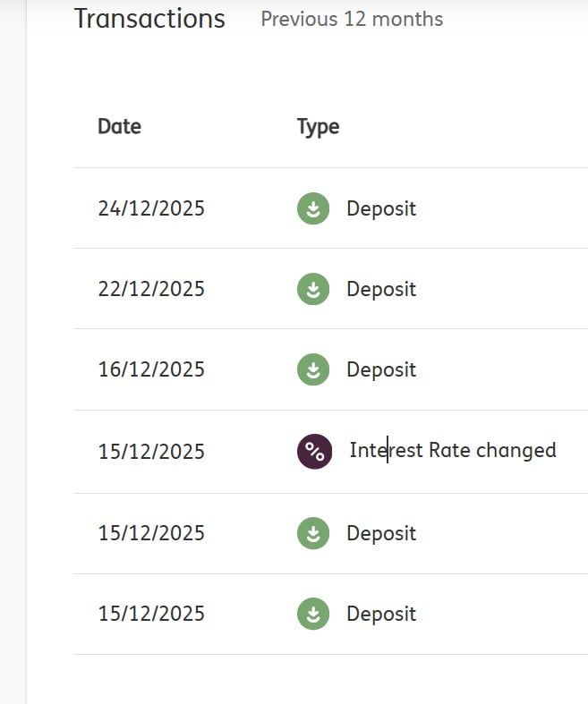Click the date beside Interest Rate changed

coord(151,452)
